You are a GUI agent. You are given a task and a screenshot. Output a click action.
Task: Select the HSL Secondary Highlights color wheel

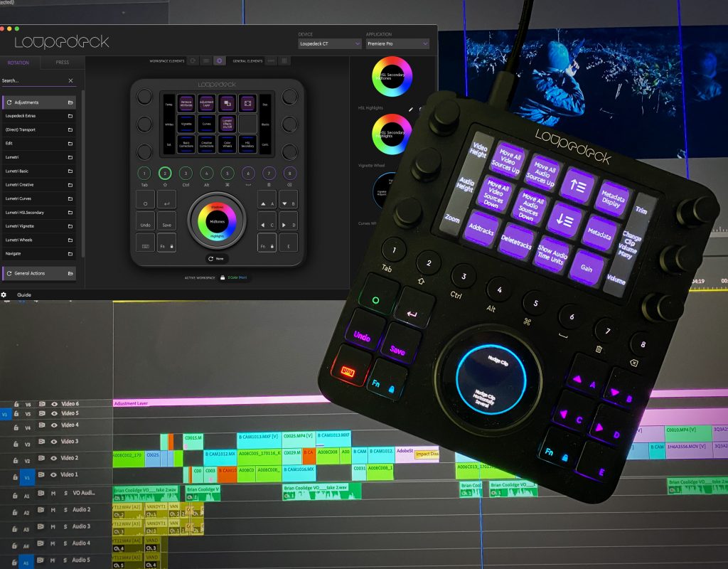click(x=392, y=134)
